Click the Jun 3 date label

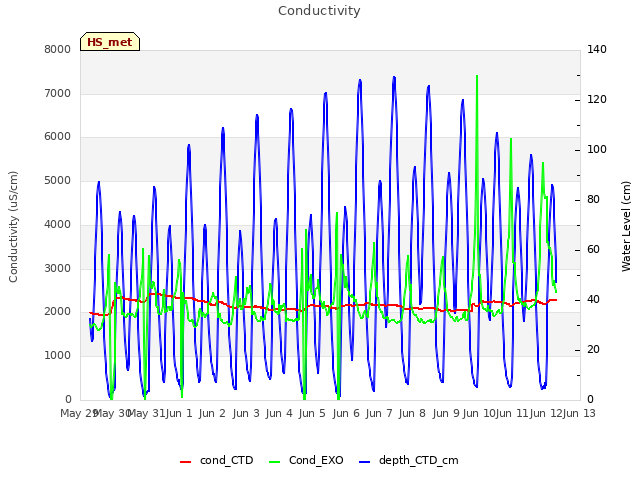tap(246, 413)
